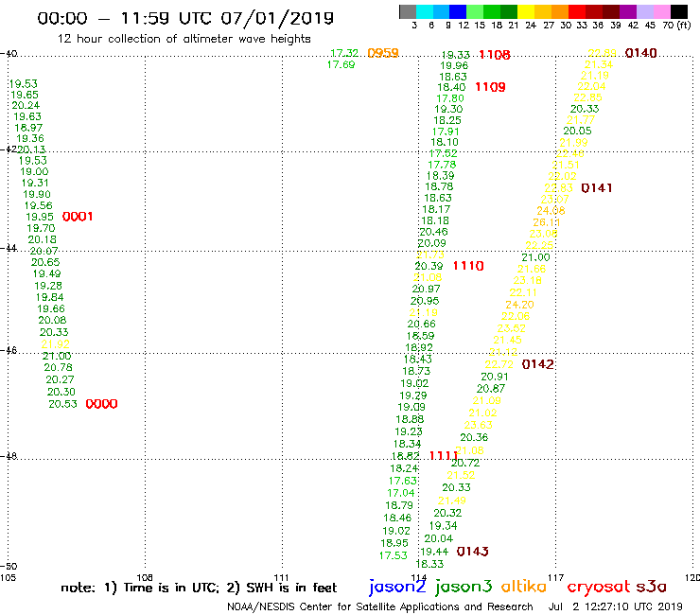Click the 17.53 value at track bottom

click(394, 555)
